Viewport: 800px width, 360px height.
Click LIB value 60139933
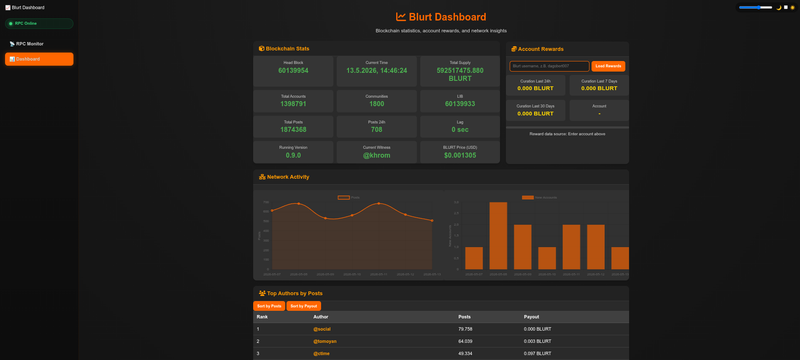[x=460, y=104]
